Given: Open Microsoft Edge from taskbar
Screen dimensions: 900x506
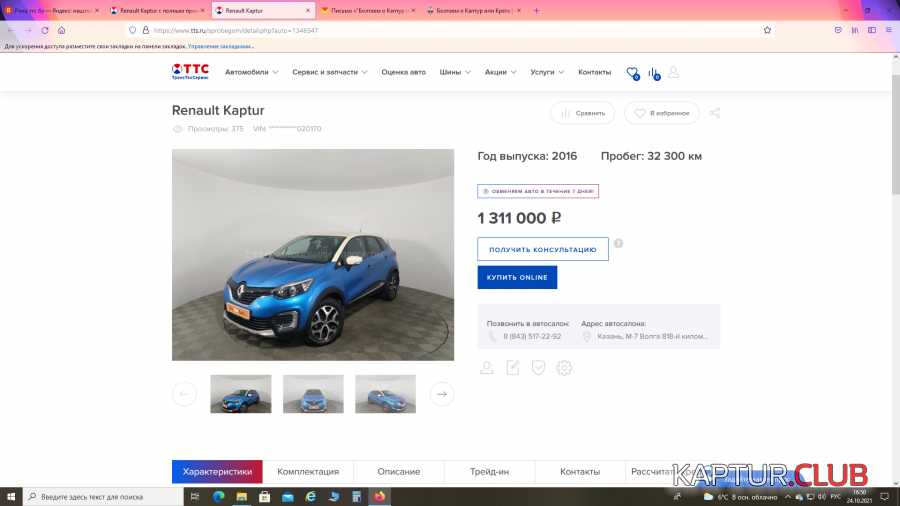Looking at the screenshot, I should pos(219,497).
